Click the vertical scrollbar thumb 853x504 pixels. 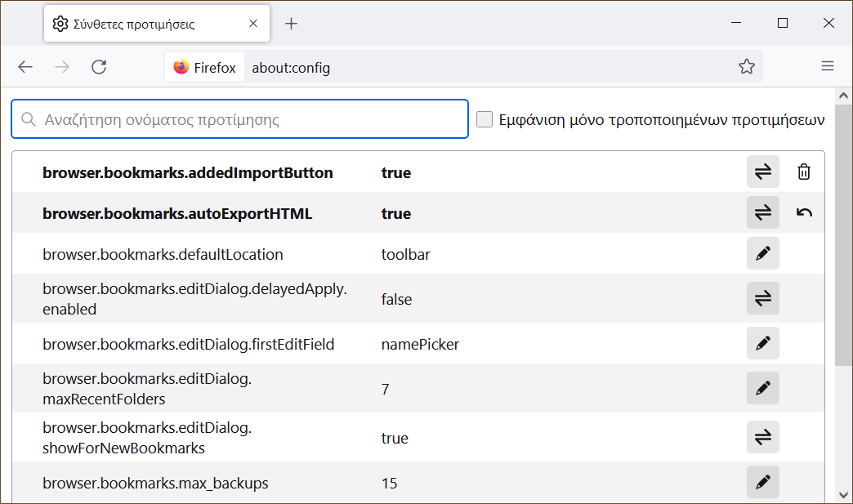coord(843,235)
